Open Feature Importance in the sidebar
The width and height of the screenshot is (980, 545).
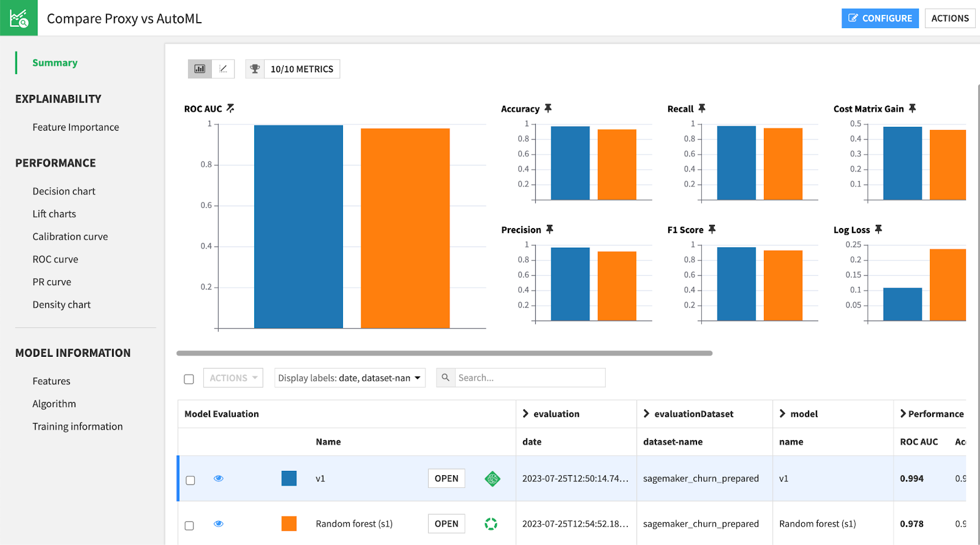coord(76,127)
